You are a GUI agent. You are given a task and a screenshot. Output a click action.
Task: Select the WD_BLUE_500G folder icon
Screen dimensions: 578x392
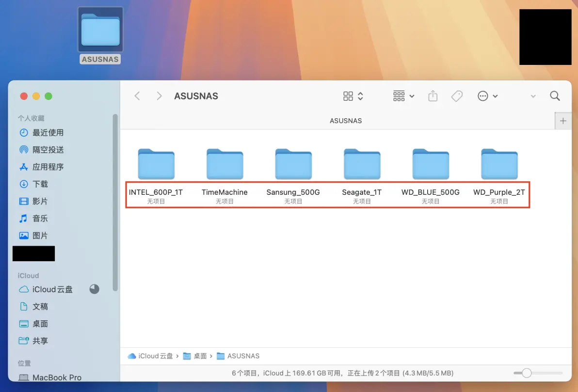pyautogui.click(x=431, y=164)
